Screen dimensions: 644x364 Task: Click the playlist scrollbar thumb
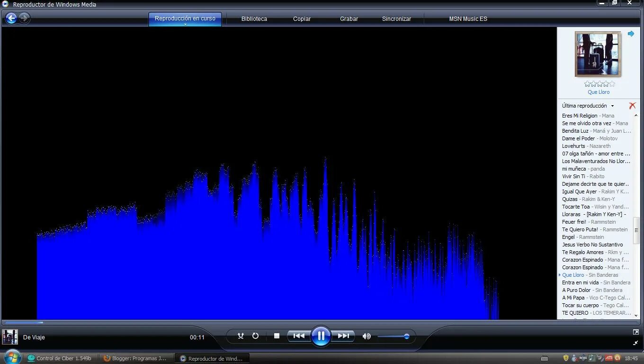pyautogui.click(x=636, y=231)
